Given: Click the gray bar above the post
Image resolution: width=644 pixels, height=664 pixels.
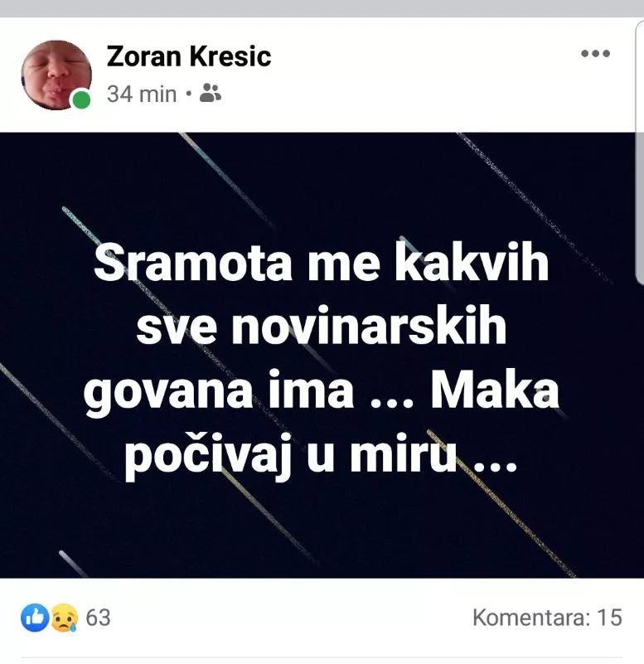Looking at the screenshot, I should pos(322,8).
